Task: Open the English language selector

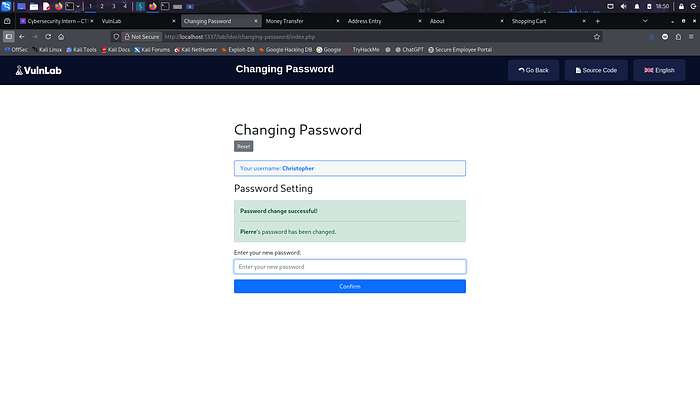Action: click(x=659, y=70)
